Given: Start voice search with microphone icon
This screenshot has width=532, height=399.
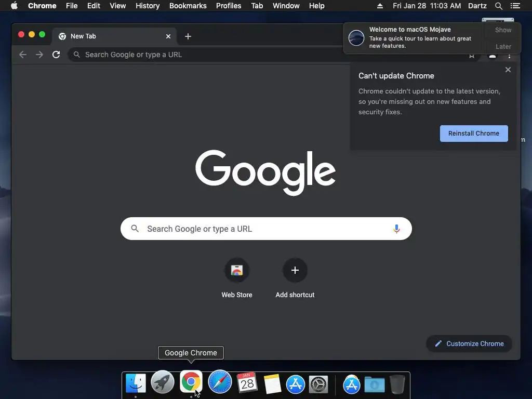Looking at the screenshot, I should coord(396,229).
